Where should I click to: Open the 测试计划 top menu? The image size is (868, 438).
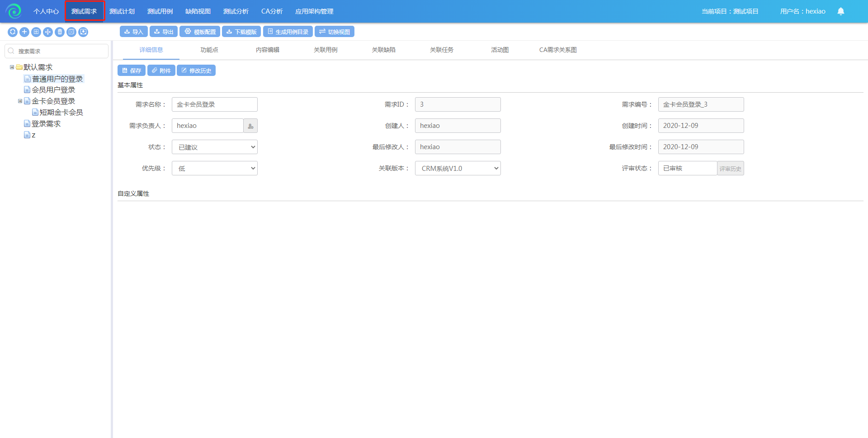(x=122, y=11)
